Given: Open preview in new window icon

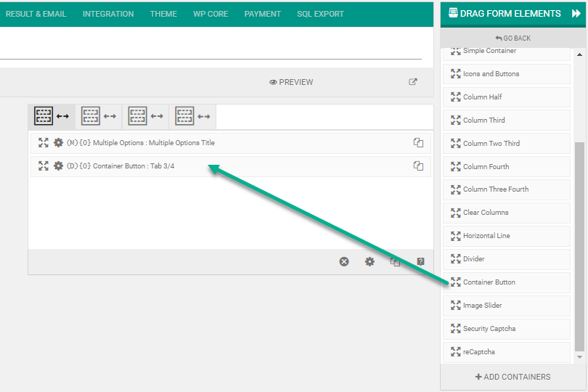Looking at the screenshot, I should click(413, 82).
